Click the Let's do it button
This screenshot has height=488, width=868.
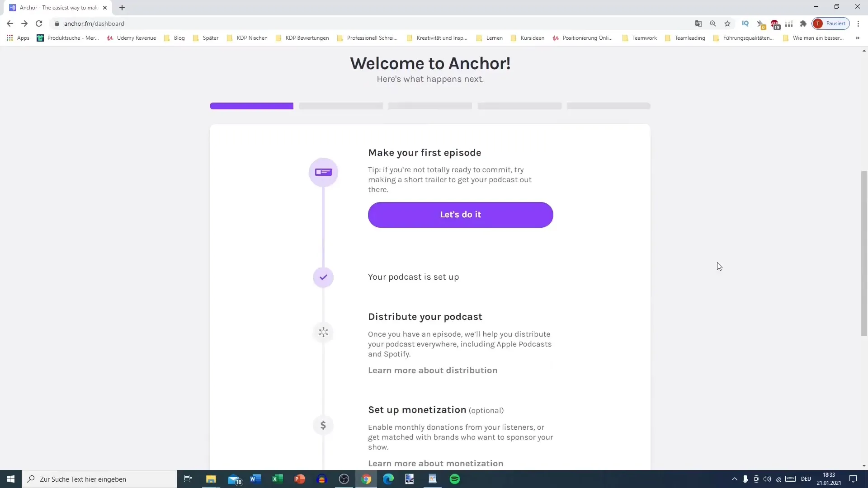[x=460, y=215]
